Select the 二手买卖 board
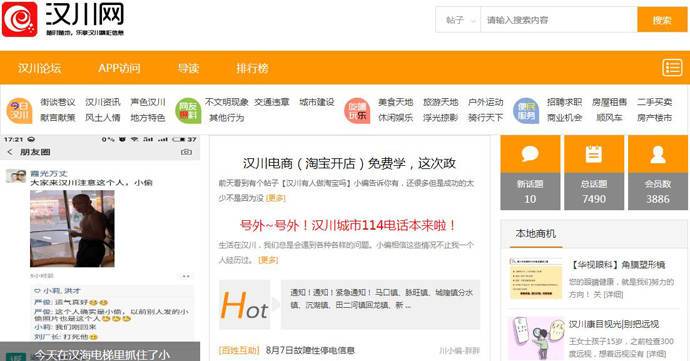This screenshot has height=361, width=690. (654, 102)
